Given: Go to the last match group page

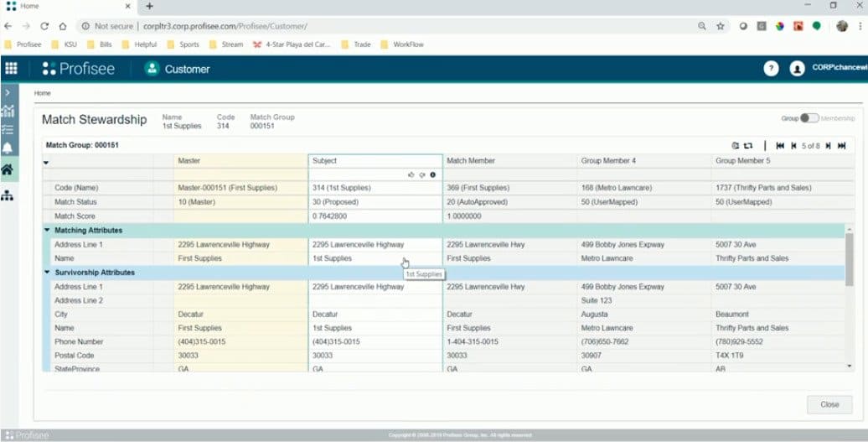Looking at the screenshot, I should (841, 146).
